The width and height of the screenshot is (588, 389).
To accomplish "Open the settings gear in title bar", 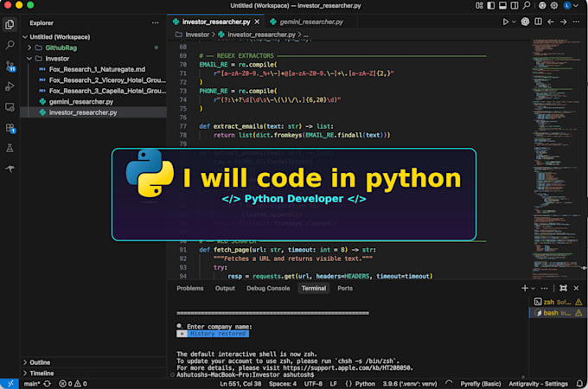I will click(554, 5).
